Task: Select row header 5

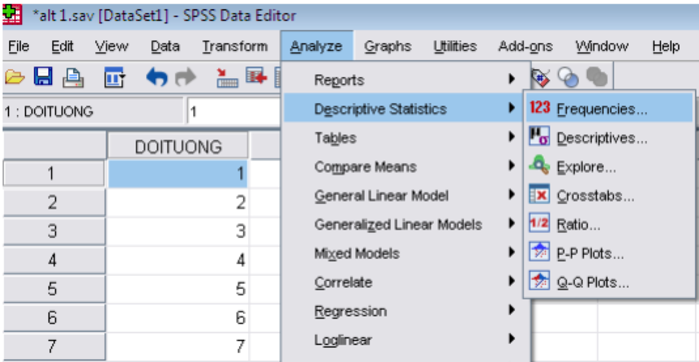Action: tap(54, 289)
